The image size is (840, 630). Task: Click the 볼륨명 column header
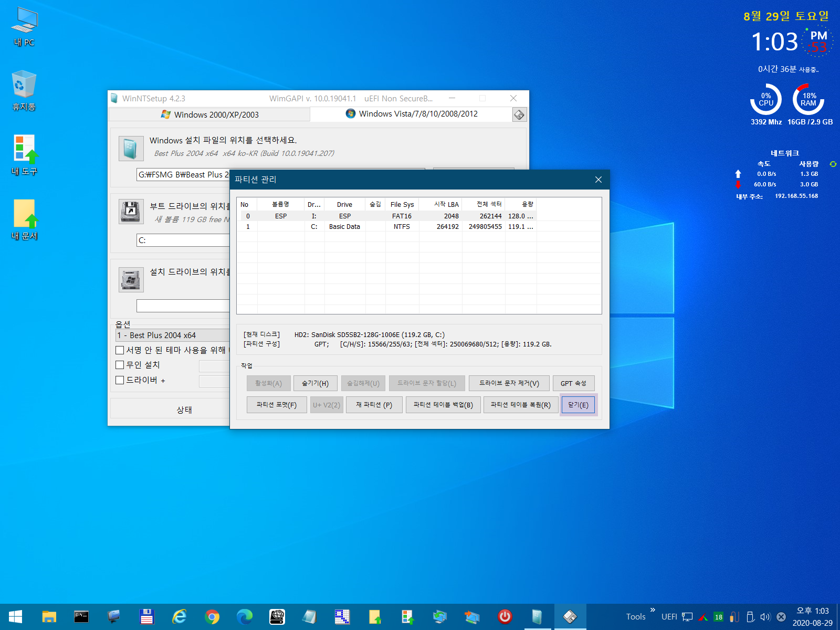(x=281, y=204)
